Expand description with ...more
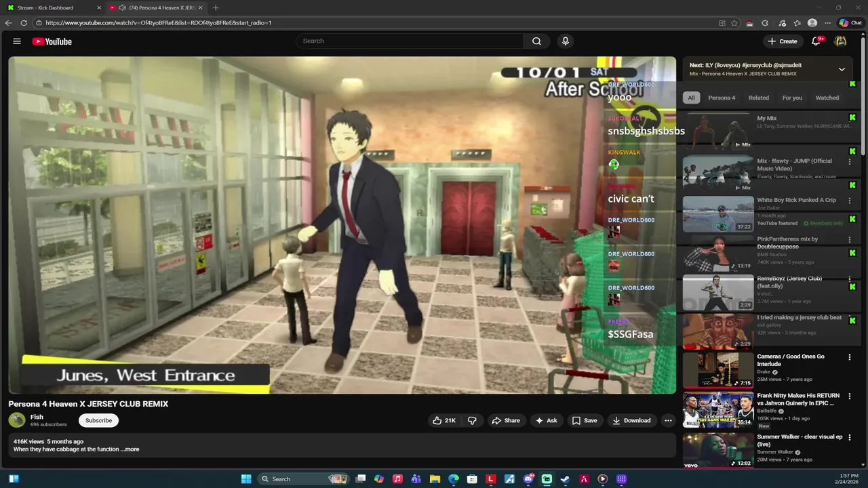Viewport: 868px width, 488px height. pos(130,449)
